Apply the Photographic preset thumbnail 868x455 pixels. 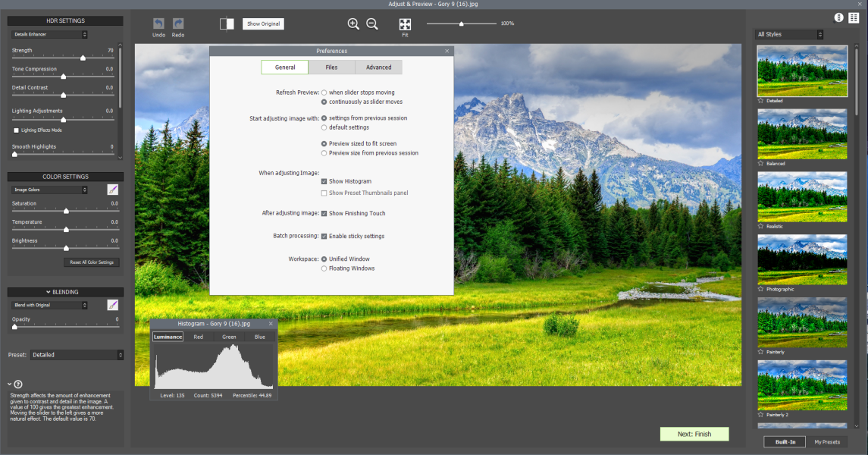[x=802, y=259]
